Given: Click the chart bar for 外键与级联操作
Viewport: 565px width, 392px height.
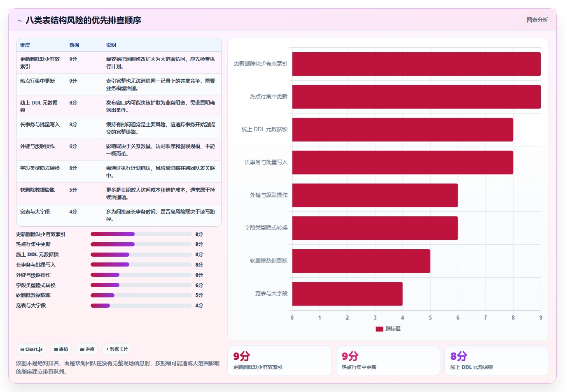Looking at the screenshot, I should [375, 195].
